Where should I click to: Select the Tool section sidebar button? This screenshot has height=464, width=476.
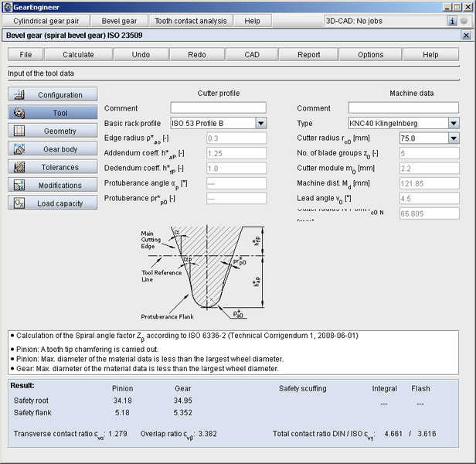[x=53, y=113]
